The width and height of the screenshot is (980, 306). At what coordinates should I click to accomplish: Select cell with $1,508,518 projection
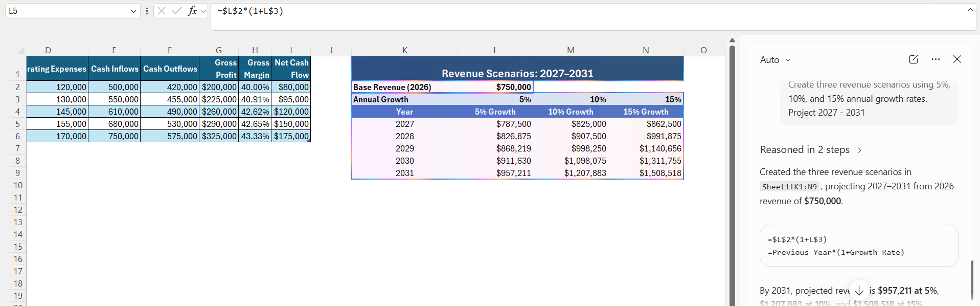[x=646, y=173]
